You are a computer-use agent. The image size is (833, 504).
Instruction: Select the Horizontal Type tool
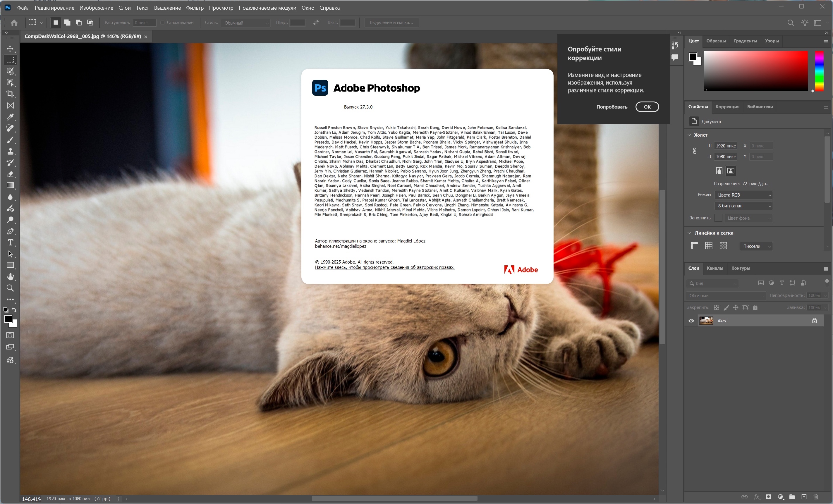click(10, 243)
